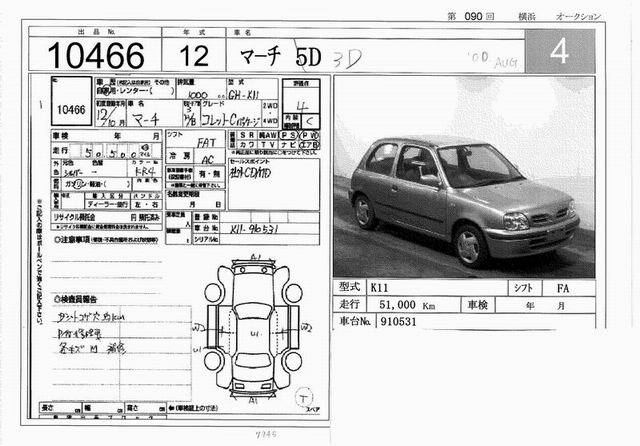Click the vehicle damage diagram
The height and width of the screenshot is (446, 640).
tap(253, 330)
